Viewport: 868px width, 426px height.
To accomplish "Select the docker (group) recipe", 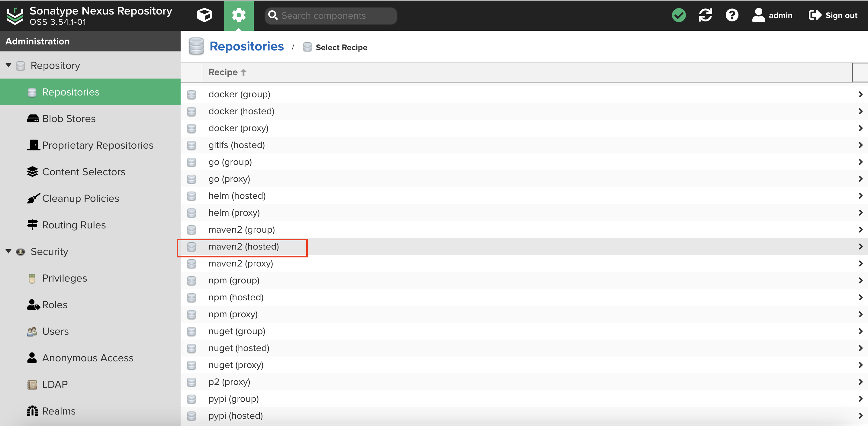I will coord(524,94).
